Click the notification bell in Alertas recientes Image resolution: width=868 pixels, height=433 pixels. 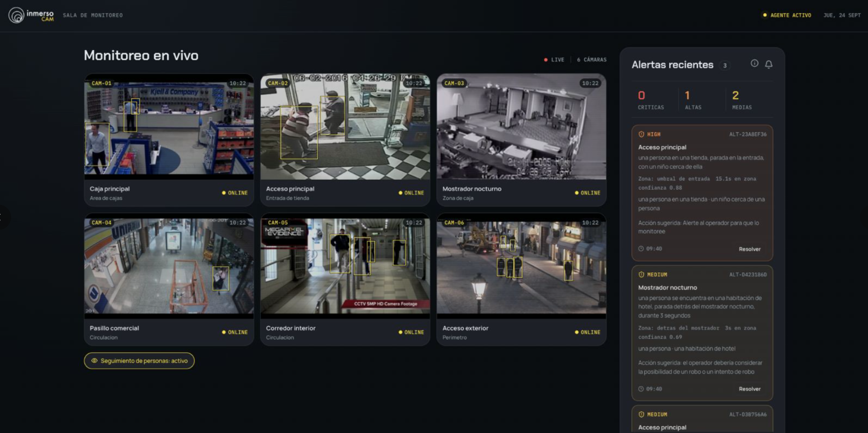pos(768,64)
